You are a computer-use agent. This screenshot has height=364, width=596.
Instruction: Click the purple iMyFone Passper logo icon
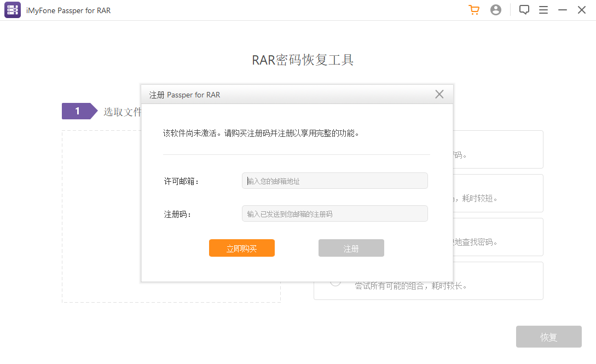12,10
